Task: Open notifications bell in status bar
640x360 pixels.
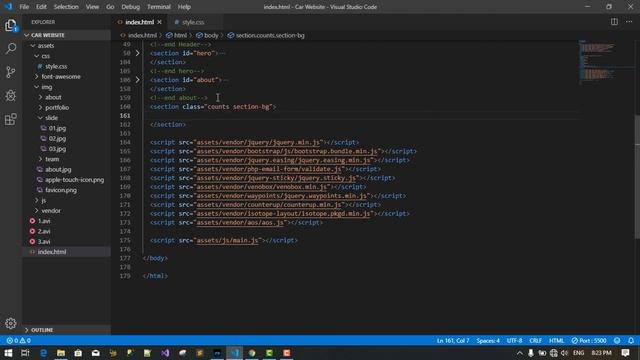Action: pos(631,340)
